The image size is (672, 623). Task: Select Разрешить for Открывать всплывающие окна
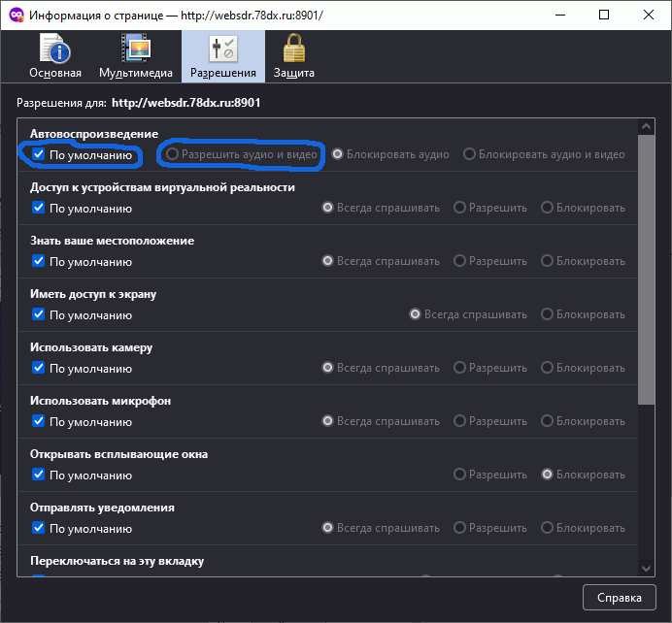click(460, 475)
